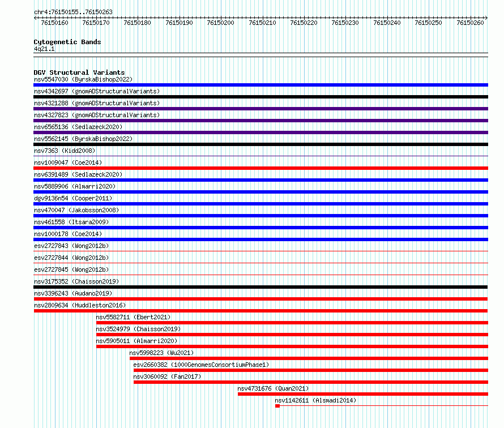Open nsv2809634 (Huddleston2016) label
Screen dimensions: 504x428
80,305
